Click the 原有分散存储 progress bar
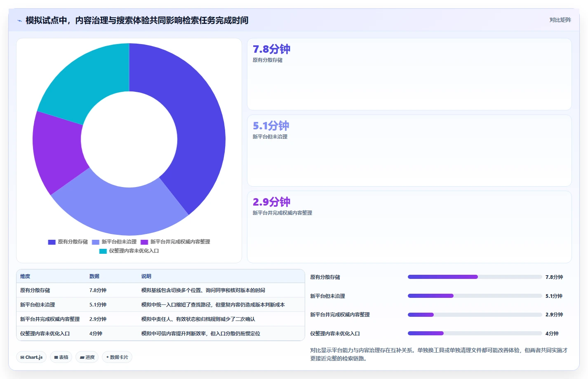The height and width of the screenshot is (379, 588). (475, 277)
